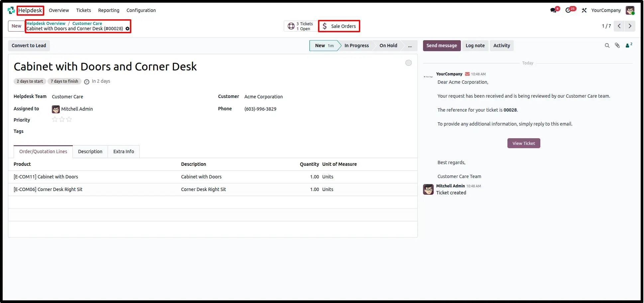
Task: Switch to the Extra Info tab
Action: [124, 151]
